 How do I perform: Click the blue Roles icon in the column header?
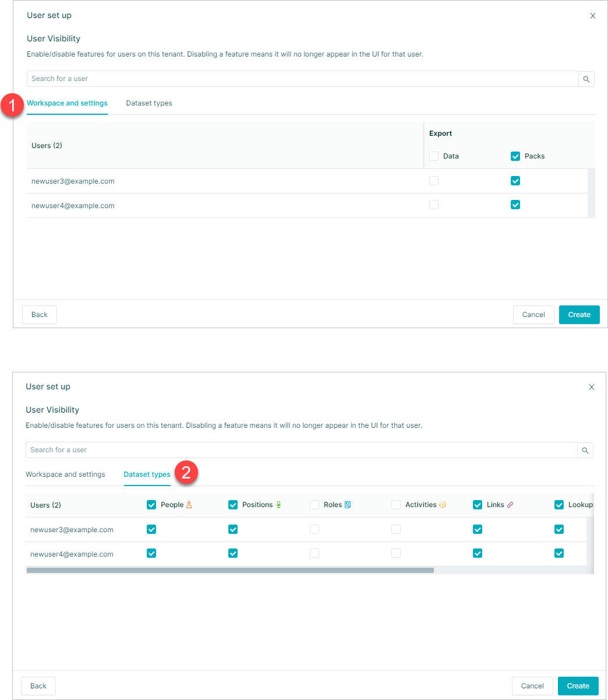pyautogui.click(x=348, y=505)
